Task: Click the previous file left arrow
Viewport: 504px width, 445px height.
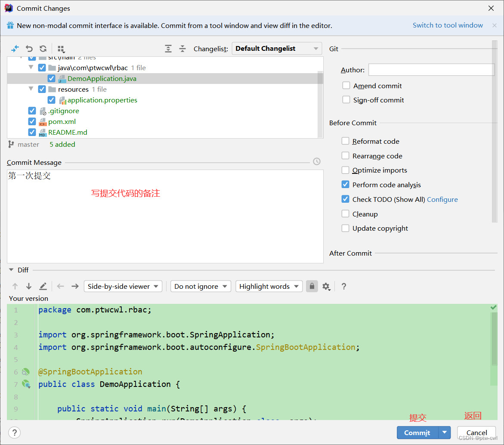Action: coord(60,286)
